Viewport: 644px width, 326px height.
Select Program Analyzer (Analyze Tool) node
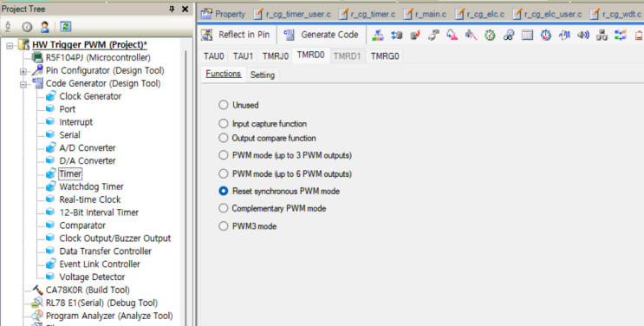[109, 316]
